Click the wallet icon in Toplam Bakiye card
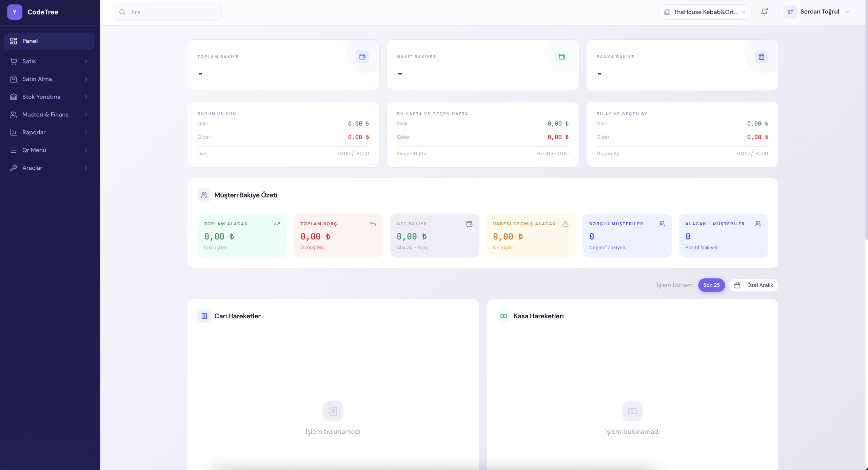This screenshot has width=868, height=470. [362, 57]
